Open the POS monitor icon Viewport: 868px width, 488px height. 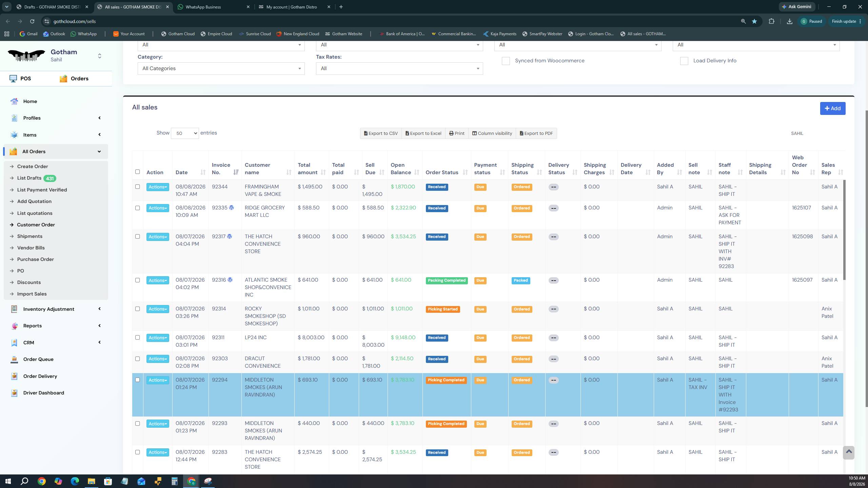pyautogui.click(x=13, y=79)
